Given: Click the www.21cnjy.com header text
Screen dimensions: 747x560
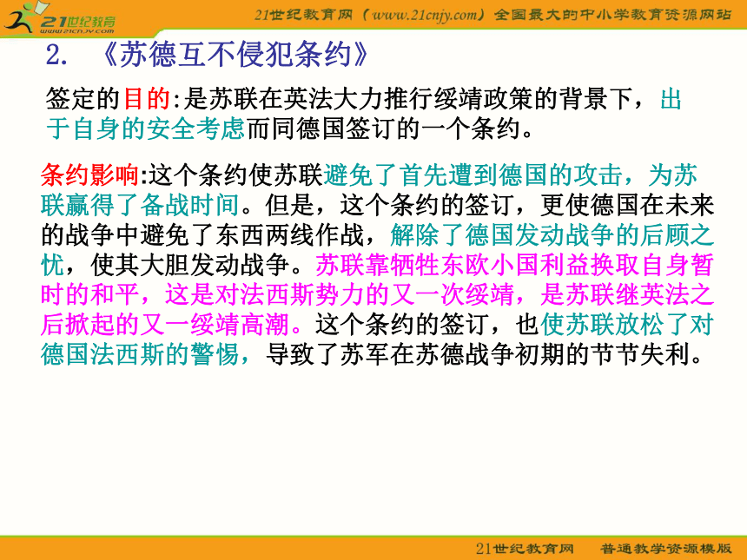Looking at the screenshot, I should click(x=425, y=15).
